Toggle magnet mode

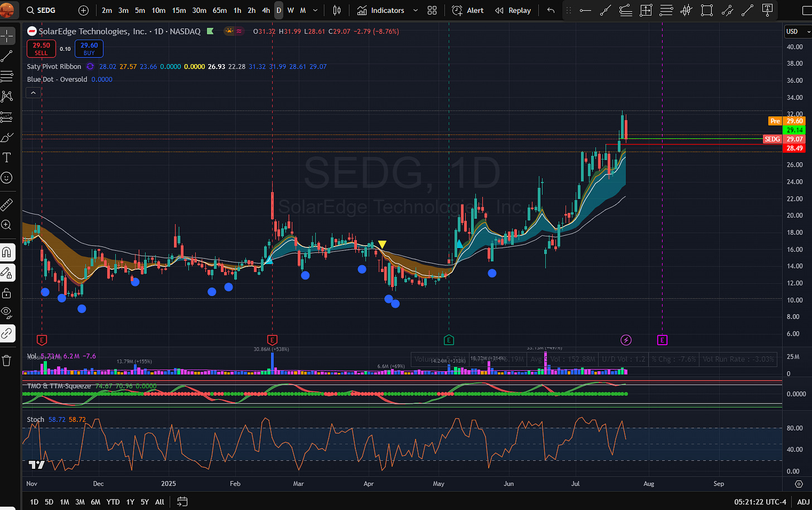[7, 252]
